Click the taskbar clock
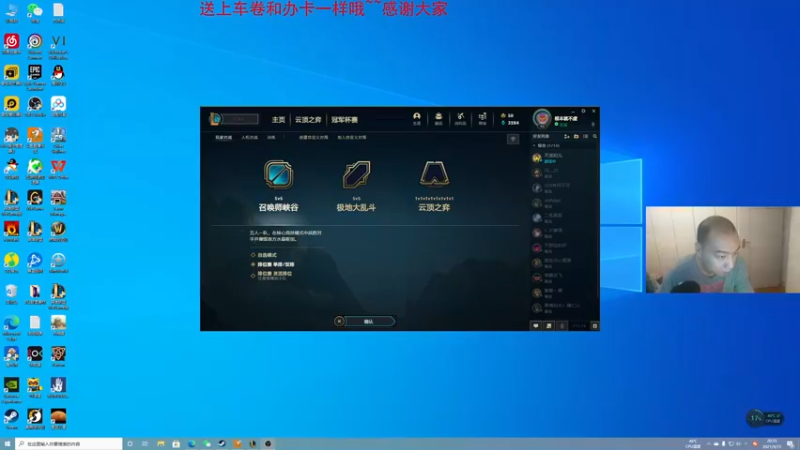The image size is (800, 450). tap(771, 444)
